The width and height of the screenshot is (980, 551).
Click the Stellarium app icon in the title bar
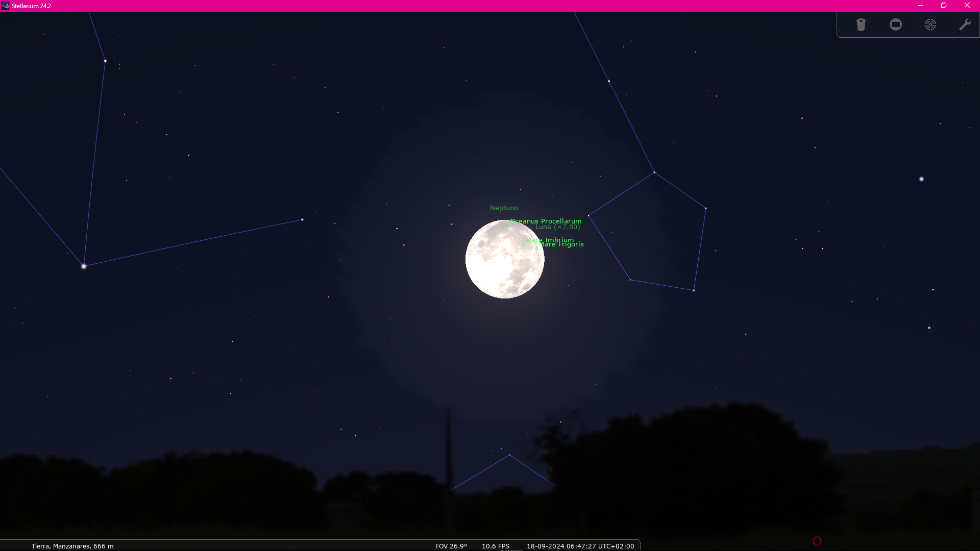[x=5, y=6]
